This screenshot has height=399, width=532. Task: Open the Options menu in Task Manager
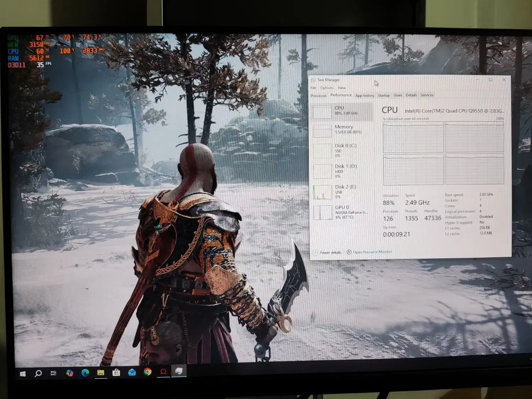tap(327, 88)
